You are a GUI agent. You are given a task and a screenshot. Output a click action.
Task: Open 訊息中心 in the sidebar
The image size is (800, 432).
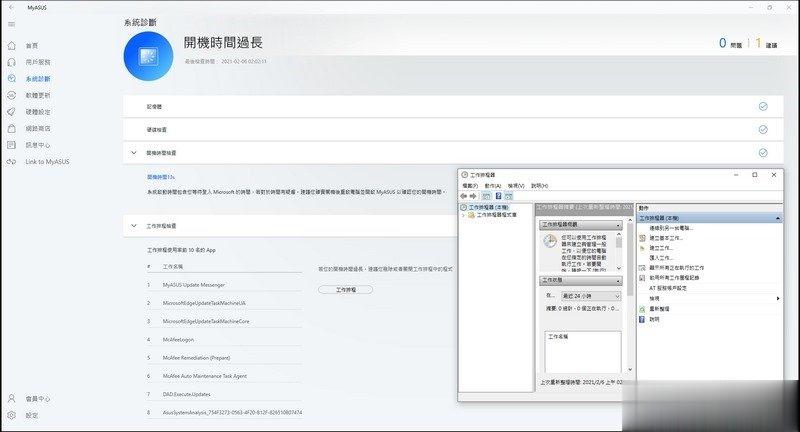[38, 145]
